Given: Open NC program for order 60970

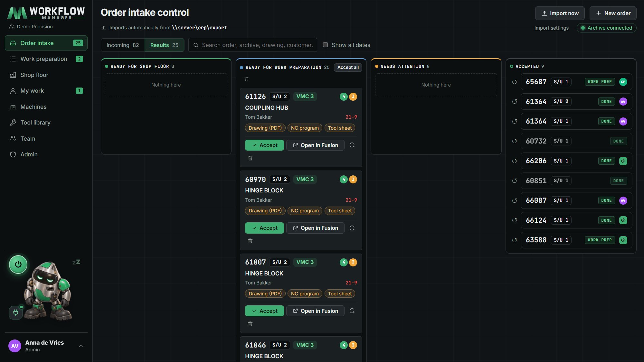Looking at the screenshot, I should [x=305, y=211].
